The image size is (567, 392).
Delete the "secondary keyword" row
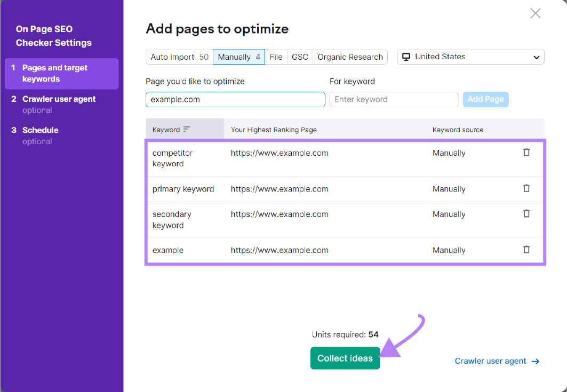526,213
